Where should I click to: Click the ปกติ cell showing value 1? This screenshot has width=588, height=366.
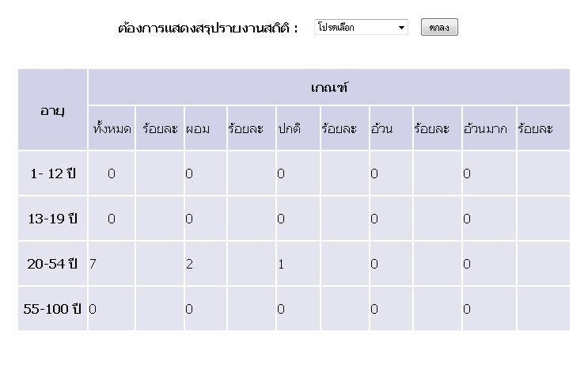pos(281,265)
